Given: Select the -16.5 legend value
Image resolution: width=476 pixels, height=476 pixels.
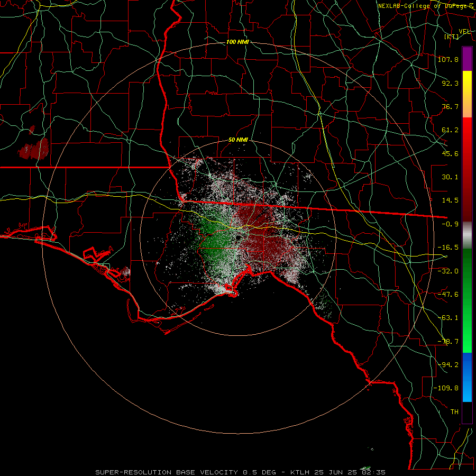Looking at the screenshot, I should pos(448,248).
